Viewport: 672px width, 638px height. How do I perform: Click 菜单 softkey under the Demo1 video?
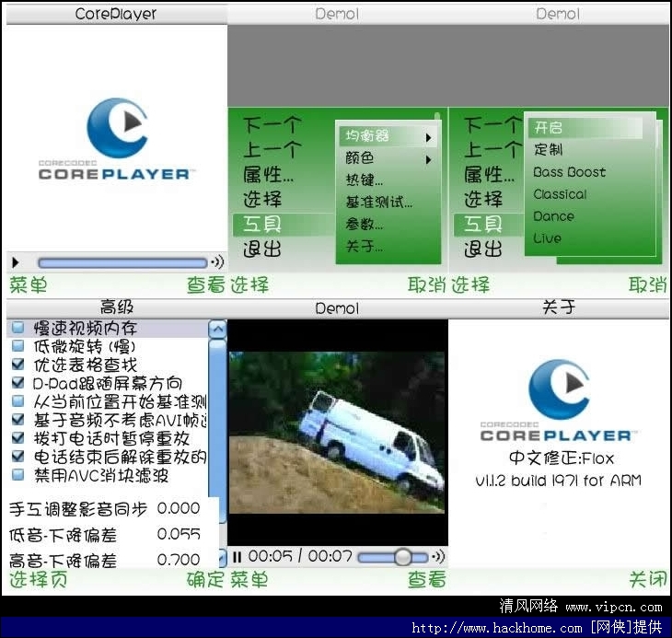tap(249, 580)
